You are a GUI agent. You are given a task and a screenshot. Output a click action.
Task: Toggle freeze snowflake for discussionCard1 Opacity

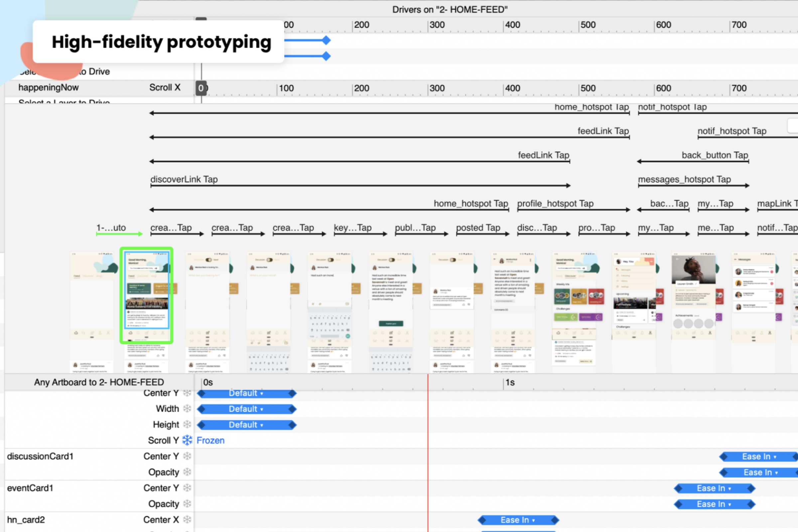(187, 472)
